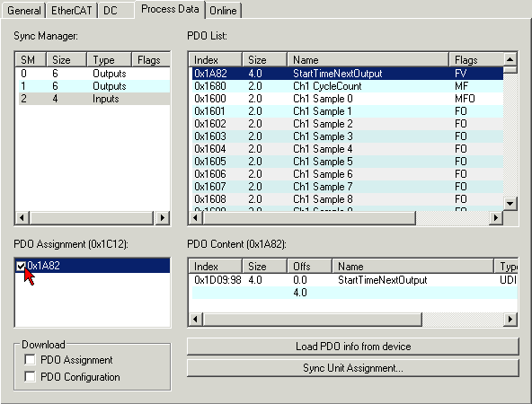Select PDO 0x1600 Ch1 Sample 0
This screenshot has width=532, height=404.
348,99
